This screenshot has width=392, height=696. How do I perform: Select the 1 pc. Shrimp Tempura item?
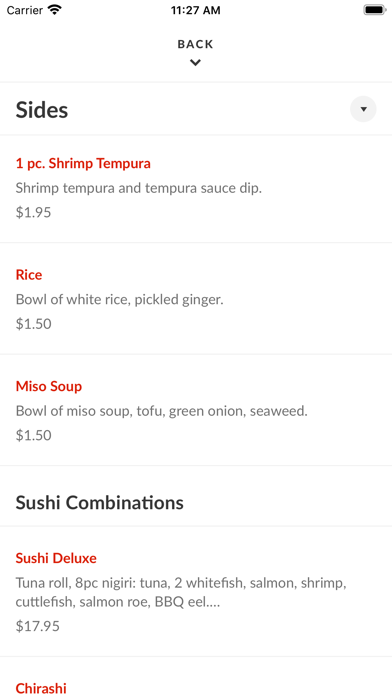83,163
